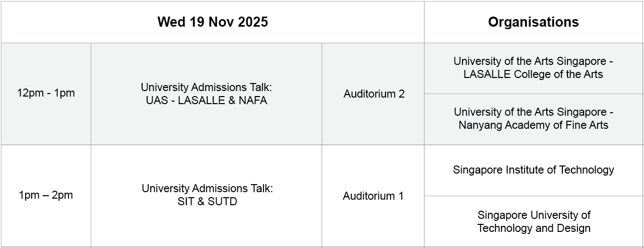Select Singapore Institute of Technology

pyautogui.click(x=534, y=170)
